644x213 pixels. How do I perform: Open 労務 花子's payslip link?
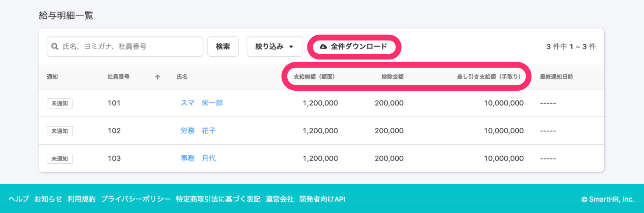[x=198, y=131]
